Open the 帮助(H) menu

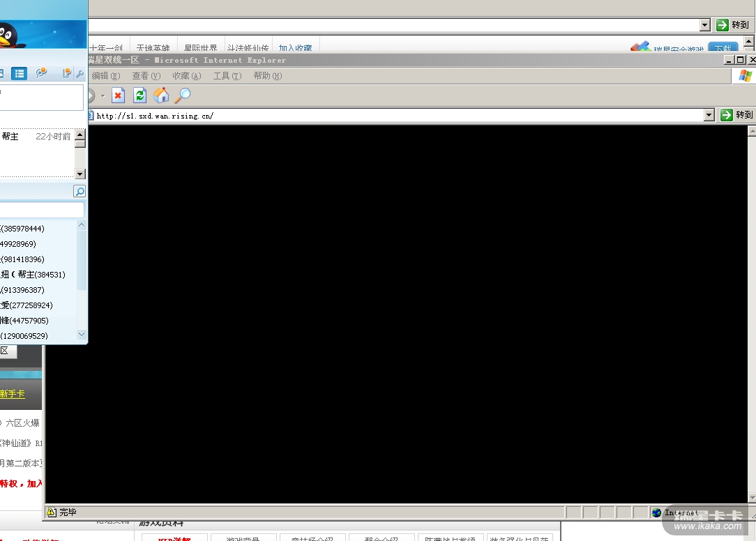pyautogui.click(x=268, y=76)
